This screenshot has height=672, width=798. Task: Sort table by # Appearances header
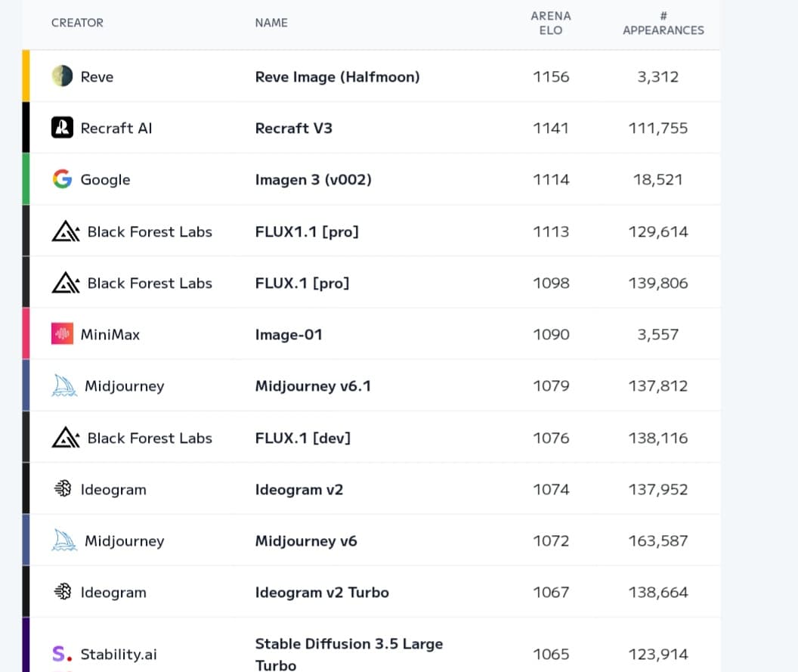[663, 23]
